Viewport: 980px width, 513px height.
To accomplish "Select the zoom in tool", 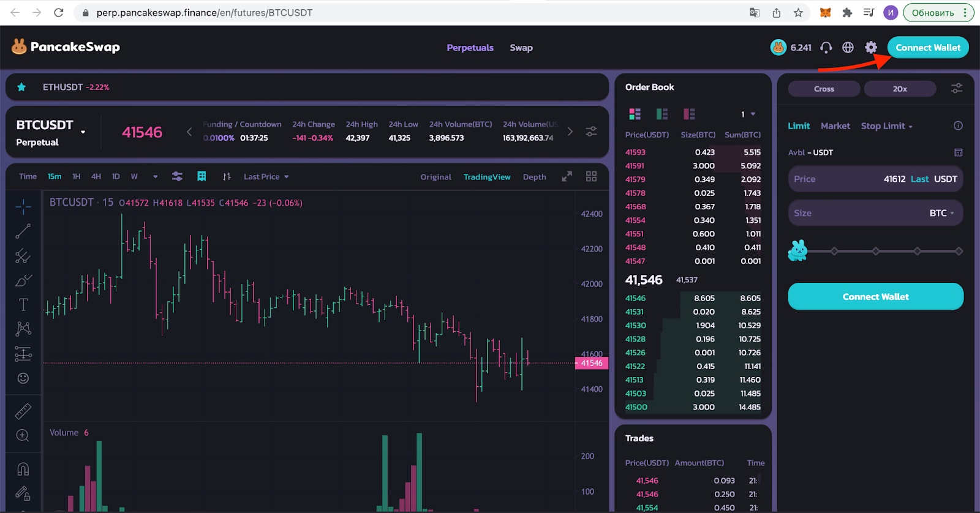I will pos(23,436).
